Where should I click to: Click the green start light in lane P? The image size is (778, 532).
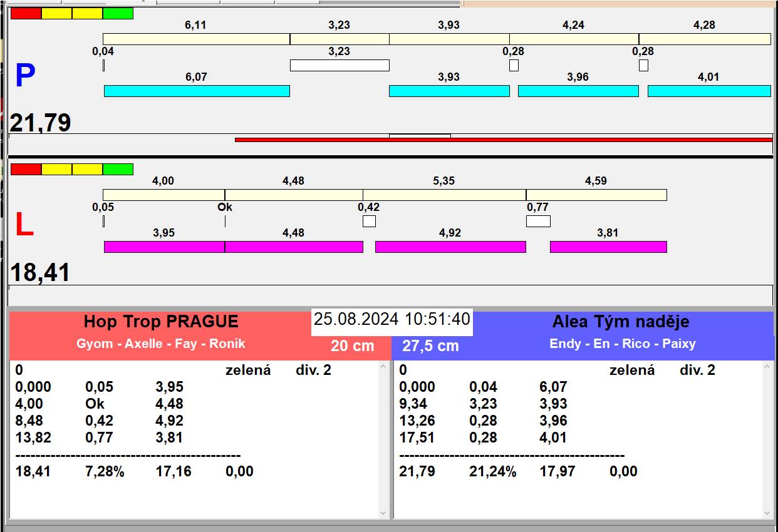coord(118,13)
